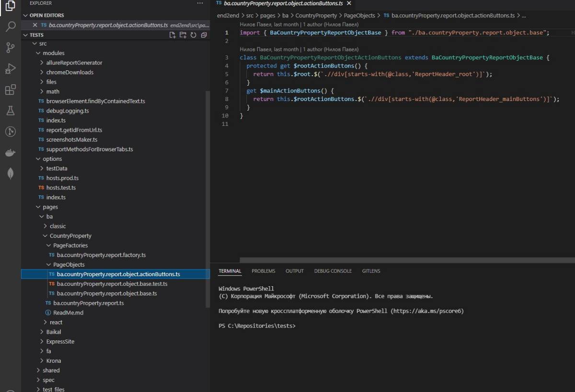
Task: Switch to the DEBUG CONSOLE tab
Action: tap(333, 271)
